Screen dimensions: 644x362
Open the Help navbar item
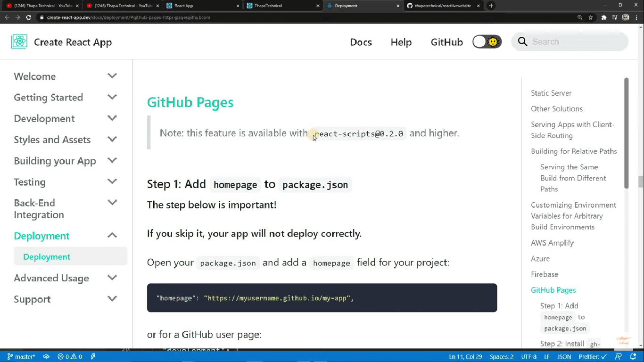[x=401, y=42]
